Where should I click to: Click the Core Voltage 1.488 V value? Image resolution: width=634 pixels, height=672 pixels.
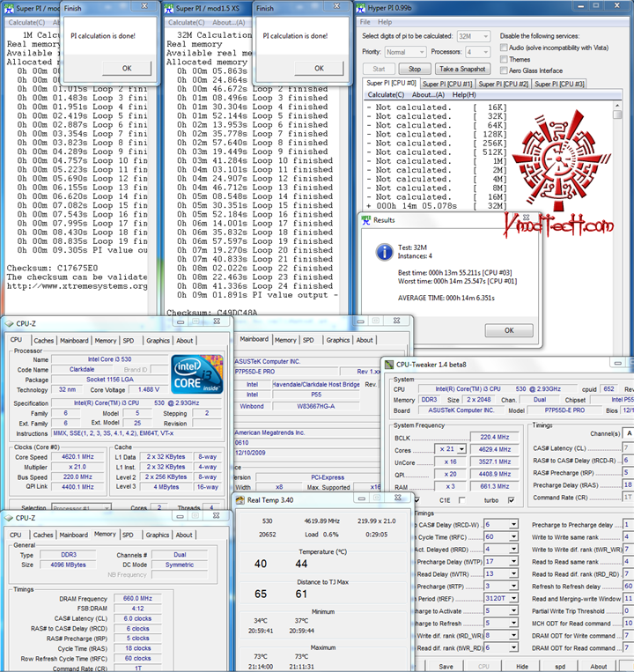(x=149, y=389)
